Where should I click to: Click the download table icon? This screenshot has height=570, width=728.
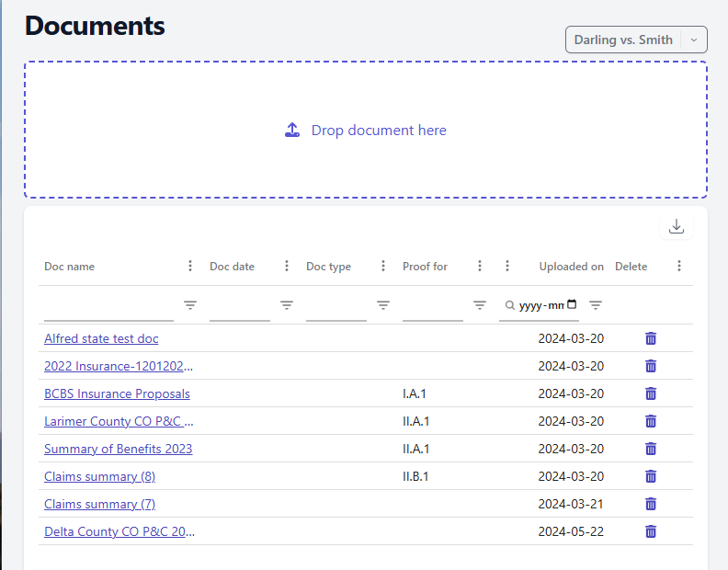pyautogui.click(x=676, y=227)
